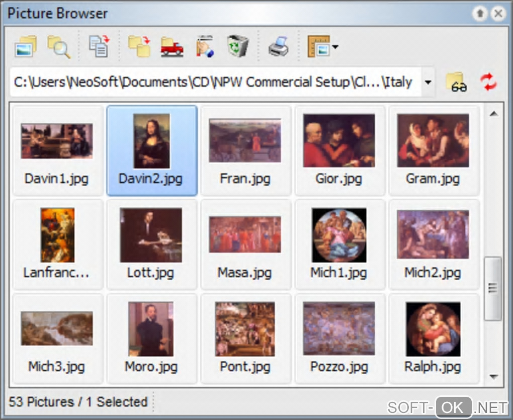Select the Pozzo.jpg thumbnail
Image resolution: width=513 pixels, height=420 pixels.
pyautogui.click(x=339, y=338)
